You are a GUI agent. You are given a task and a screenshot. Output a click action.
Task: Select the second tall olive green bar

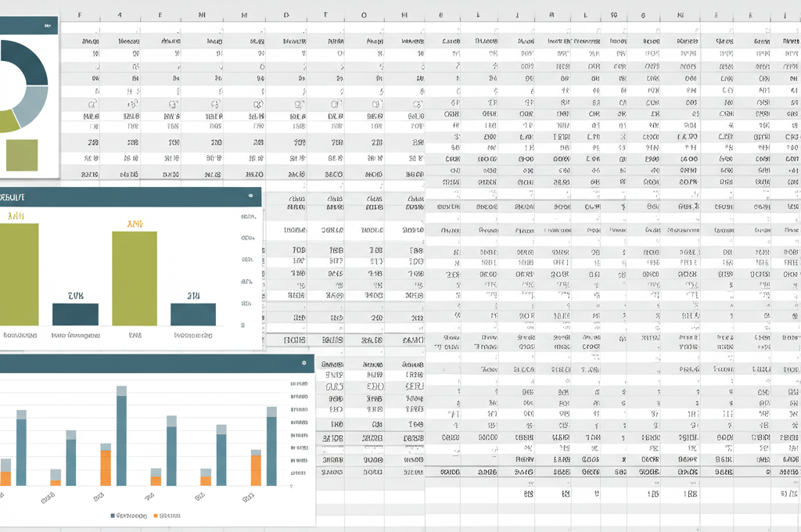click(135, 278)
